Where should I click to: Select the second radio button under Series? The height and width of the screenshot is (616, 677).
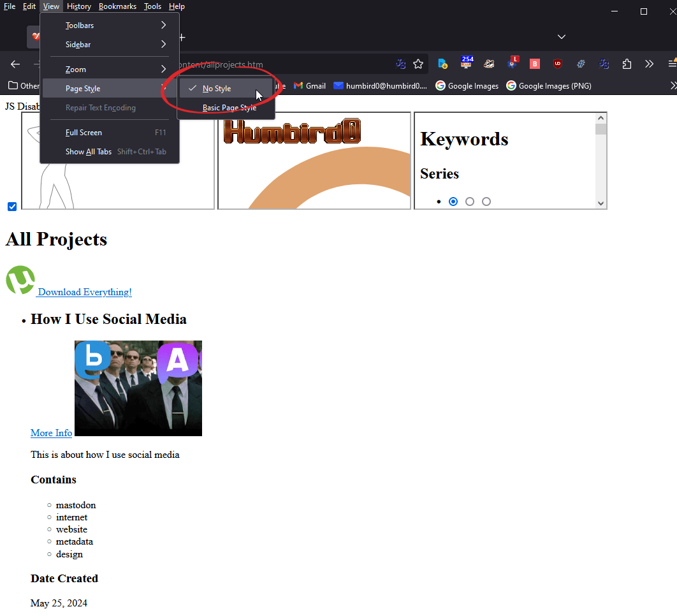pyautogui.click(x=470, y=202)
